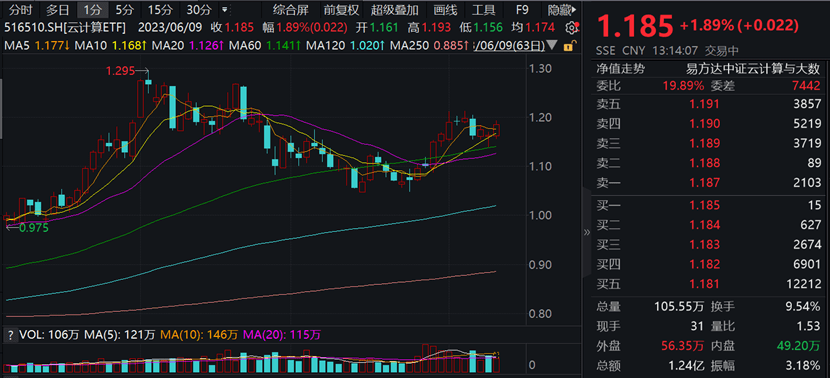This screenshot has height=378, width=830.
Task: Select the 5分 period tab
Action: (x=125, y=10)
